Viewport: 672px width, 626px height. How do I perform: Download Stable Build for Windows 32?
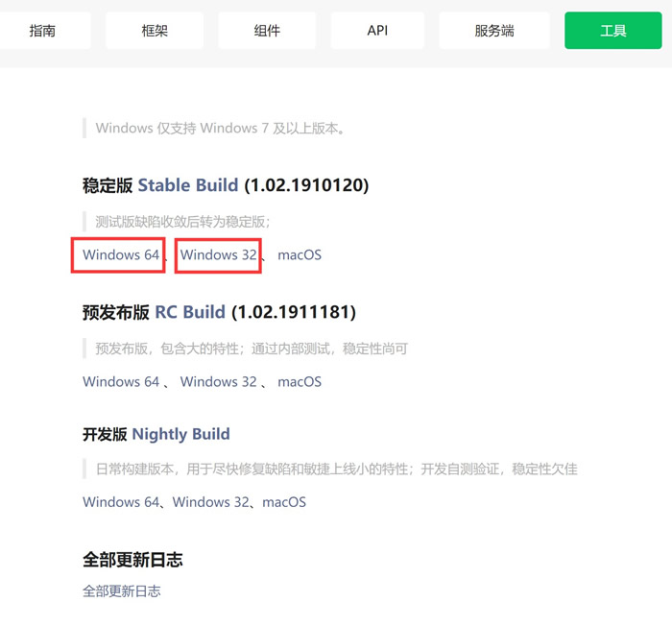click(x=218, y=255)
